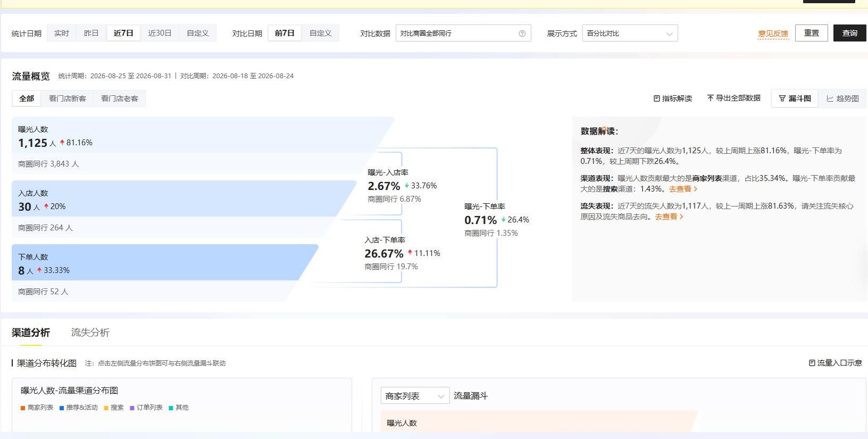Select 昨日 as statistics date
This screenshot has height=439, width=868.
[91, 33]
